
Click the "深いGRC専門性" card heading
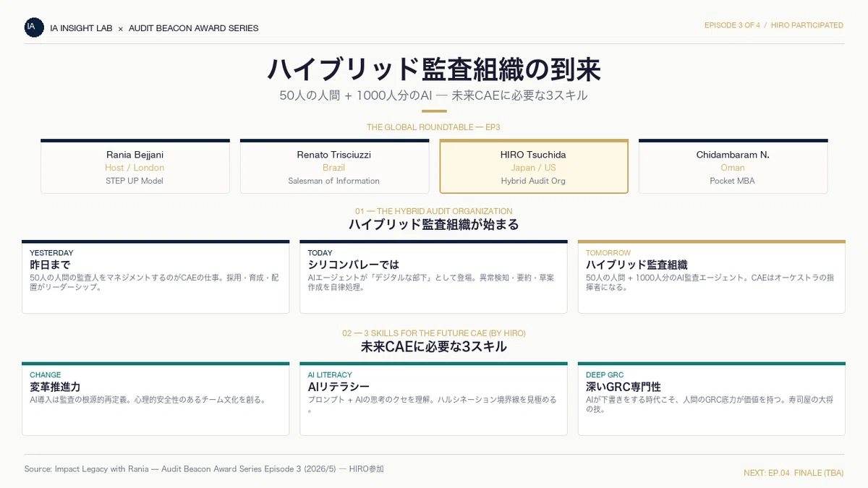click(624, 387)
